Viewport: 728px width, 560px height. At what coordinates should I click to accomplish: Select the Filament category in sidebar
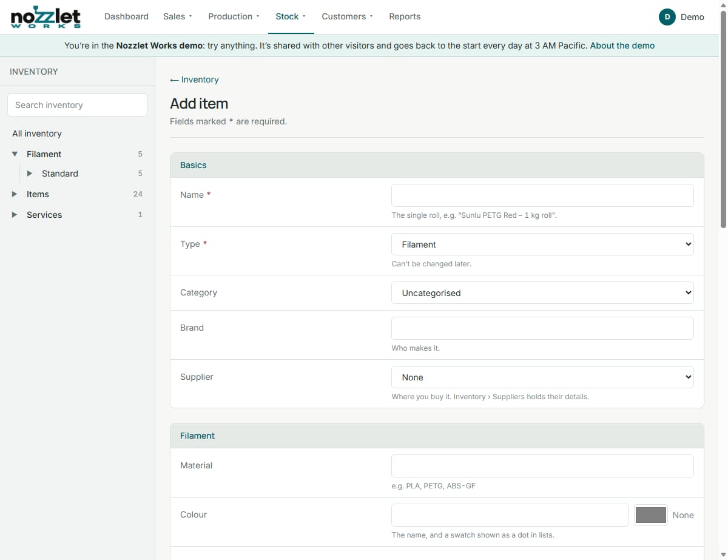click(44, 154)
